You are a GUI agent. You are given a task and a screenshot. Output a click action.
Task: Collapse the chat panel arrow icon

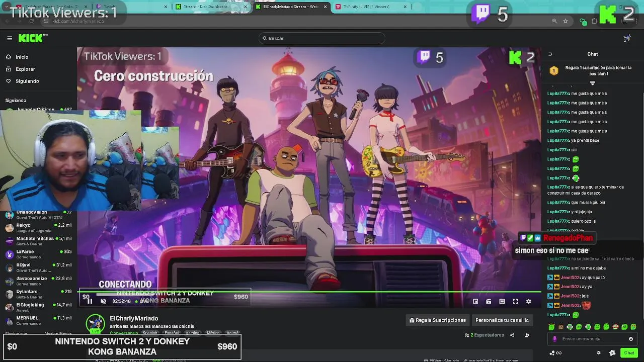click(550, 54)
